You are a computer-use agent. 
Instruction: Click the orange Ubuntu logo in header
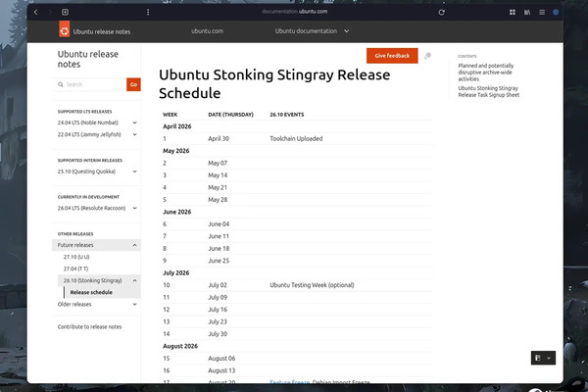[64, 29]
